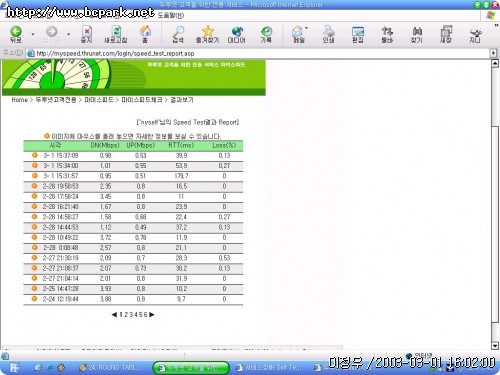Switch to 'Self Te...' taskbar window button
Image resolution: width=500 pixels, height=375 pixels.
tap(269, 368)
